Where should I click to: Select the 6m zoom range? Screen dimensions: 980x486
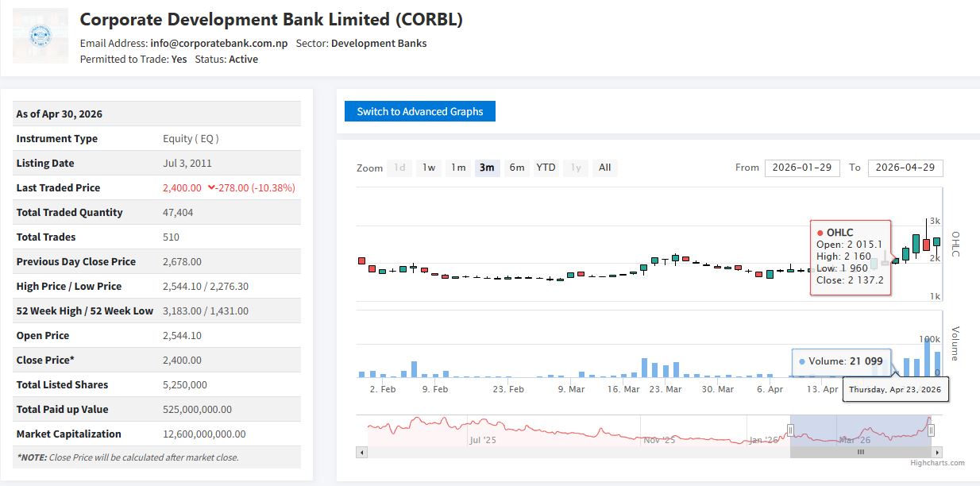[x=516, y=168]
